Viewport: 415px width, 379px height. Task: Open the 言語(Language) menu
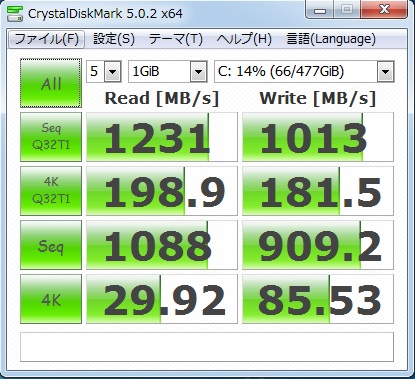[331, 39]
